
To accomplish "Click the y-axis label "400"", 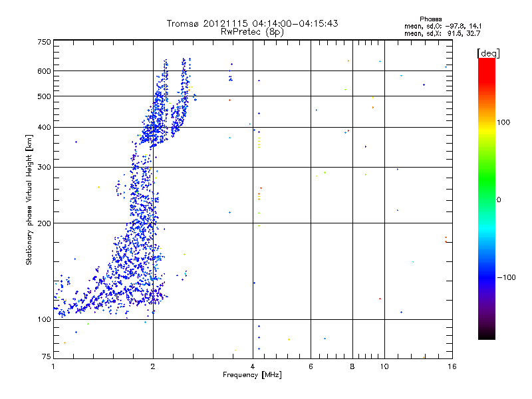I will coord(44,128).
